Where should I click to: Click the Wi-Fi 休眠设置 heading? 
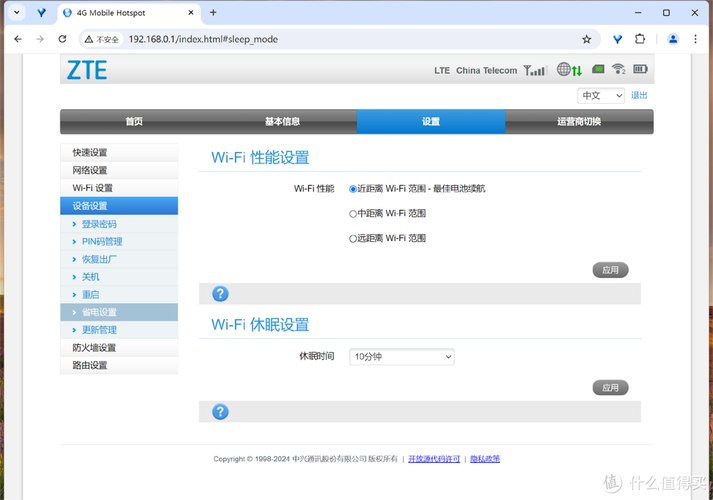pos(260,325)
